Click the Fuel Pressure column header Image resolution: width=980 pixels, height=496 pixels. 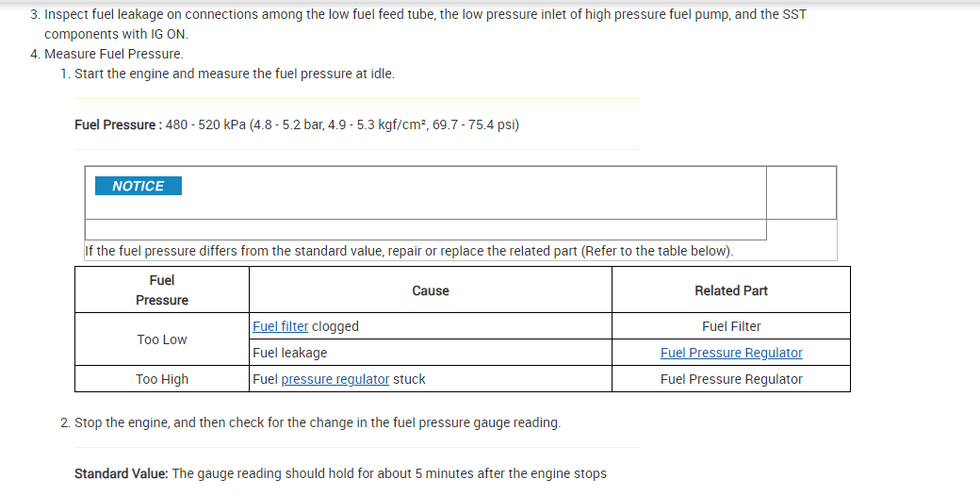pos(162,289)
